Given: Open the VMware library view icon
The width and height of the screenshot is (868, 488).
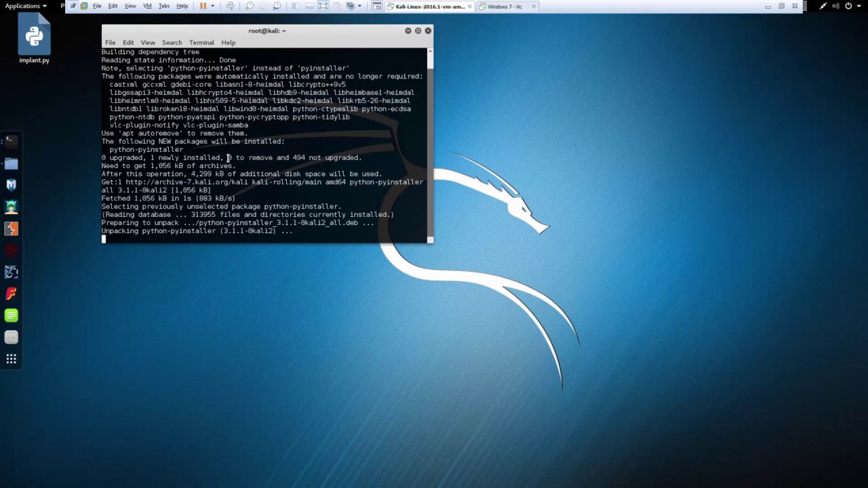Looking at the screenshot, I should pos(296,6).
